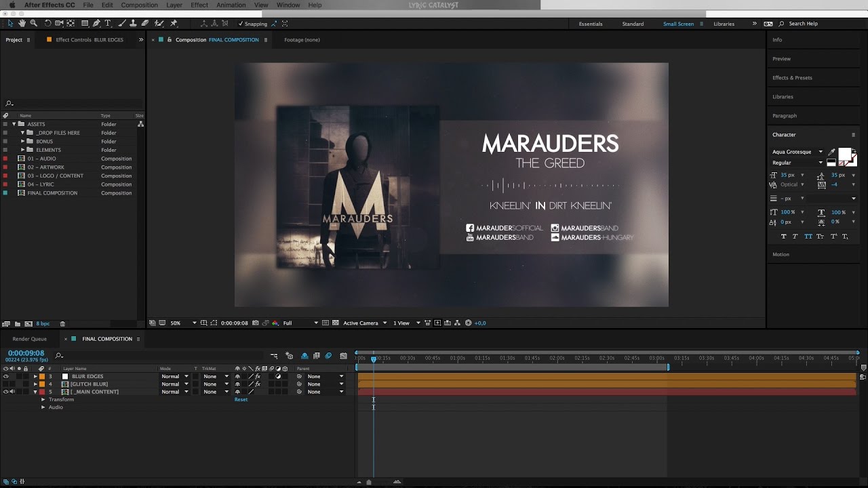
Task: Create a new folder in Project panel
Action: tap(18, 324)
